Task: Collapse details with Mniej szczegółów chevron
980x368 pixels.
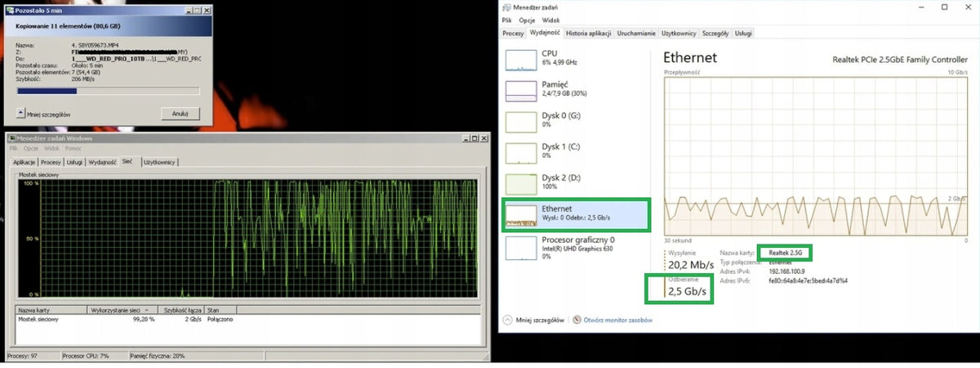Action: pos(506,321)
